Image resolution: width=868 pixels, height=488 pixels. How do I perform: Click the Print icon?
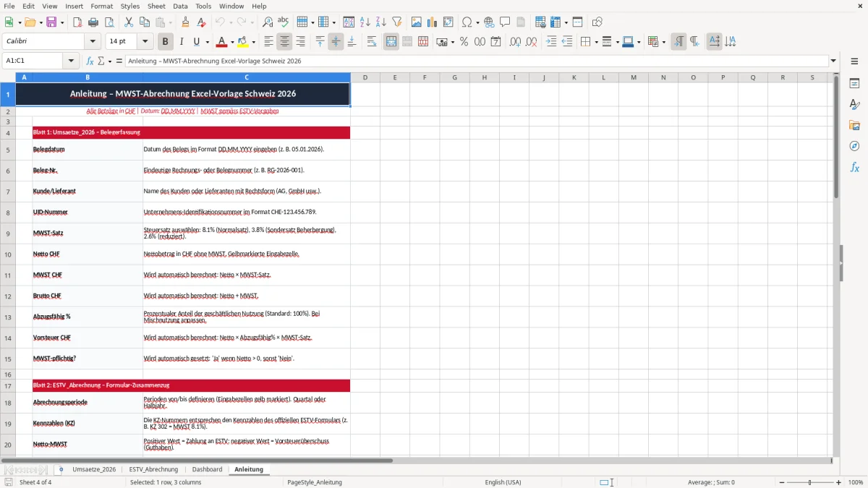(93, 22)
